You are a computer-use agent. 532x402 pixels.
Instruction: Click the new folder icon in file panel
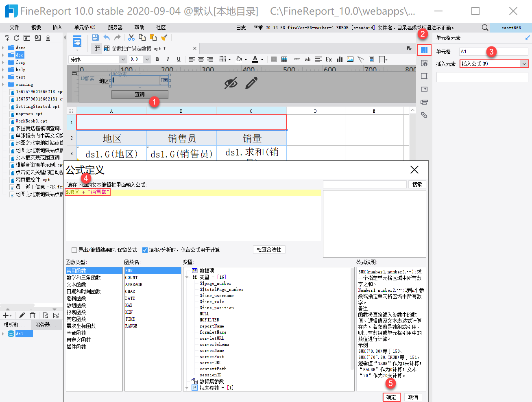tap(6, 38)
